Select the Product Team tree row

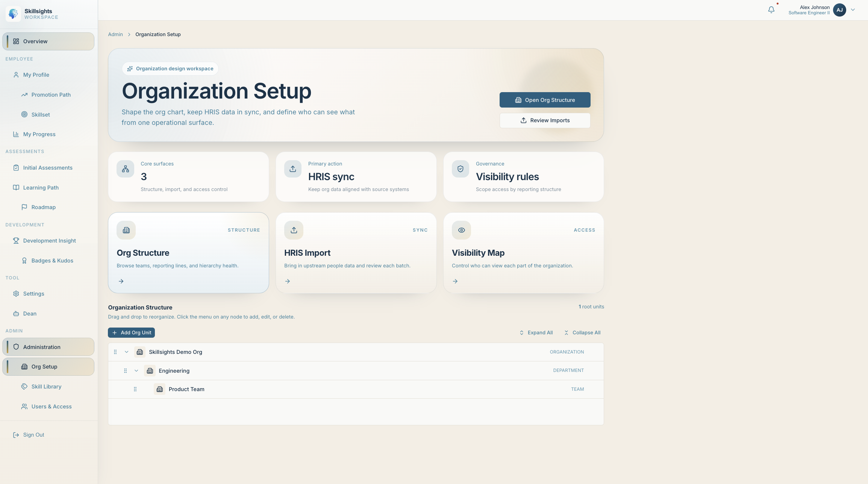[x=186, y=389]
